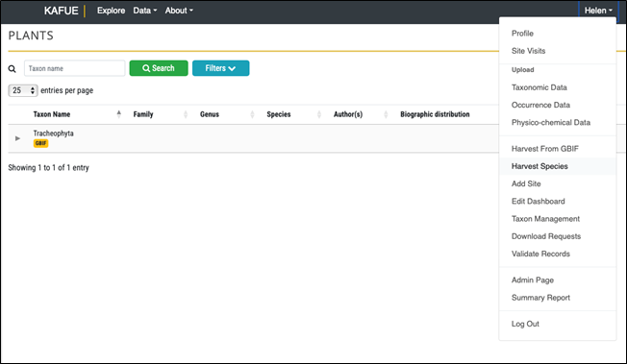Expand the Tracheophyta row triangle
The height and width of the screenshot is (364, 627).
click(17, 138)
